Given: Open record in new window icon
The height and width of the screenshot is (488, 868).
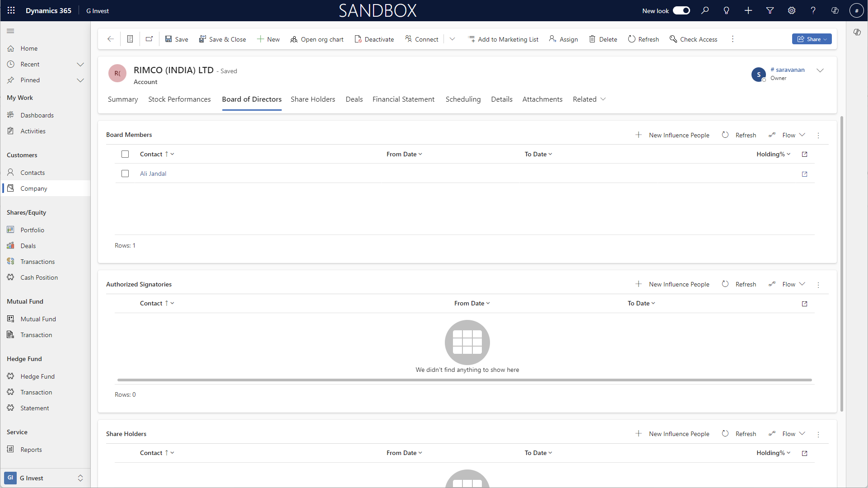Looking at the screenshot, I should tap(149, 39).
